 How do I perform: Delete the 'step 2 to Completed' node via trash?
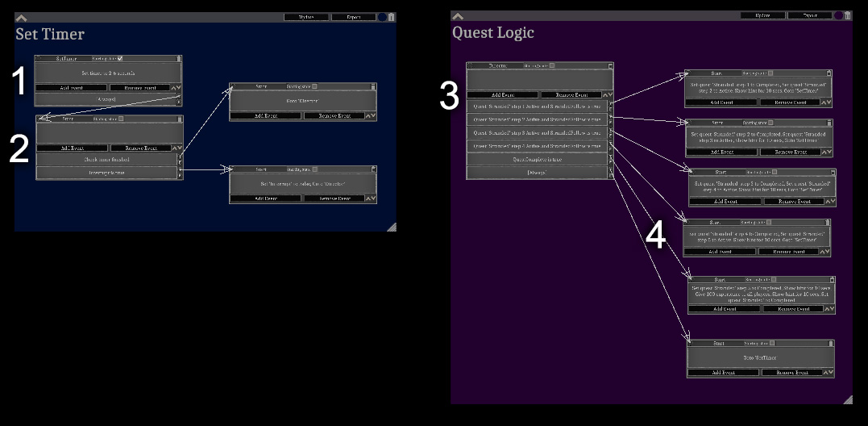[x=829, y=123]
